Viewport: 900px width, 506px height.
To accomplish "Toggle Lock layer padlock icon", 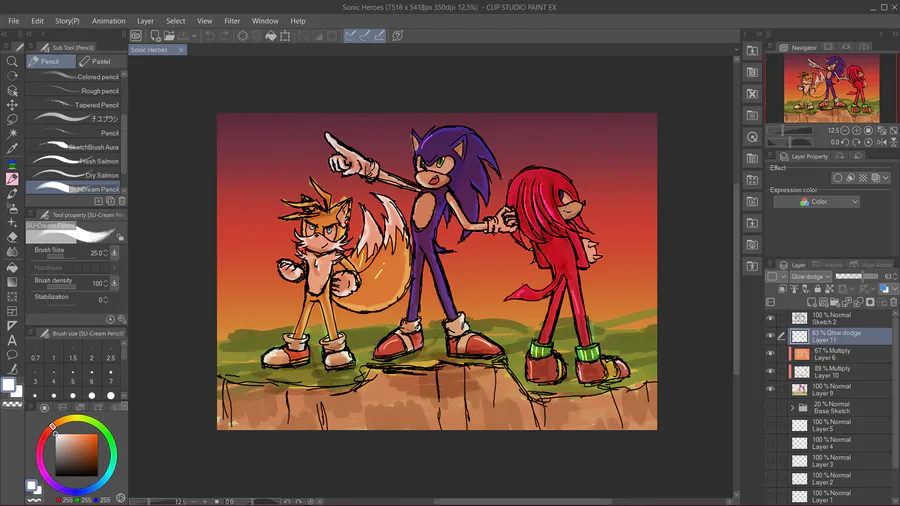I will click(x=817, y=289).
